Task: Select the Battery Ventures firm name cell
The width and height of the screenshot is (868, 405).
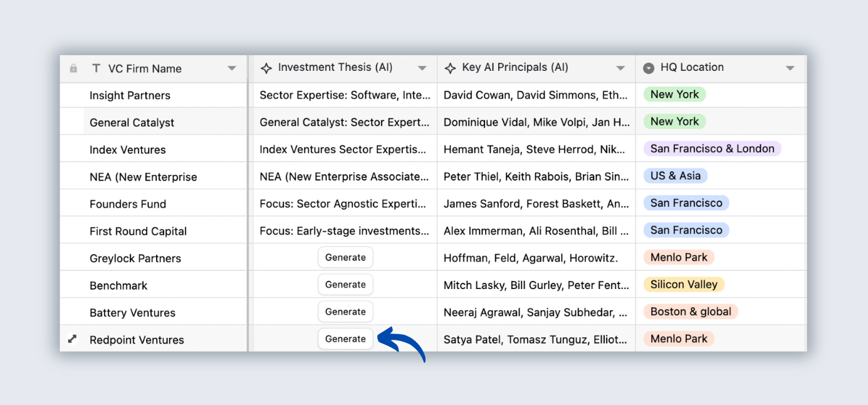Action: pos(154,312)
